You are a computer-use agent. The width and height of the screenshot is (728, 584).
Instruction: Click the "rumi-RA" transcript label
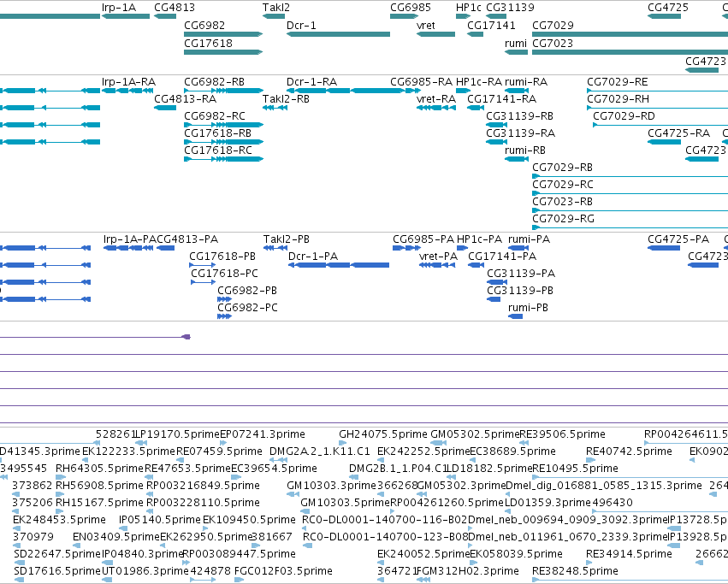(526, 82)
